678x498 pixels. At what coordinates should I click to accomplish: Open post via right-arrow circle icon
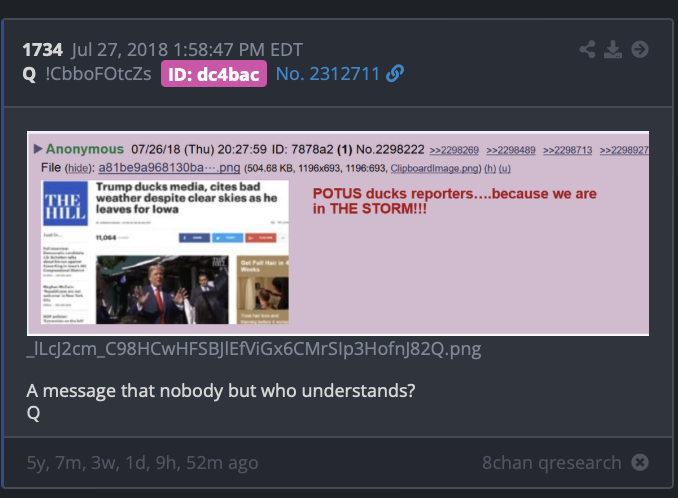pos(640,49)
